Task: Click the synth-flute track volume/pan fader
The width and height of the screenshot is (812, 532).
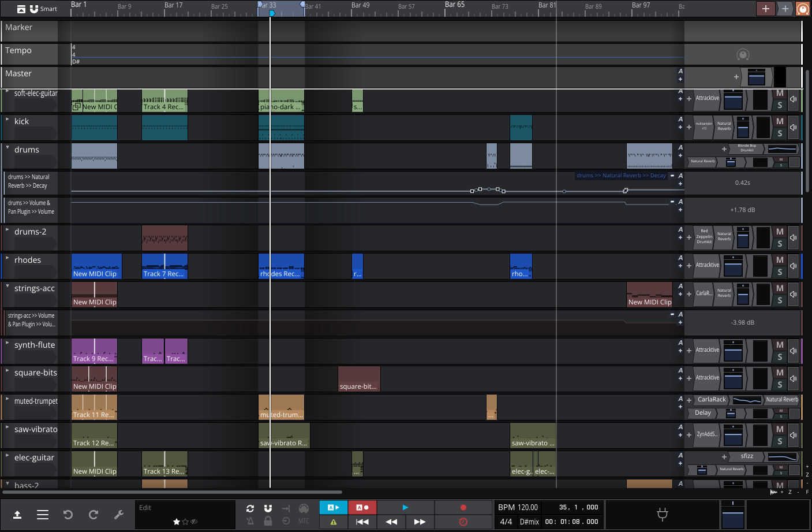Action: click(733, 351)
